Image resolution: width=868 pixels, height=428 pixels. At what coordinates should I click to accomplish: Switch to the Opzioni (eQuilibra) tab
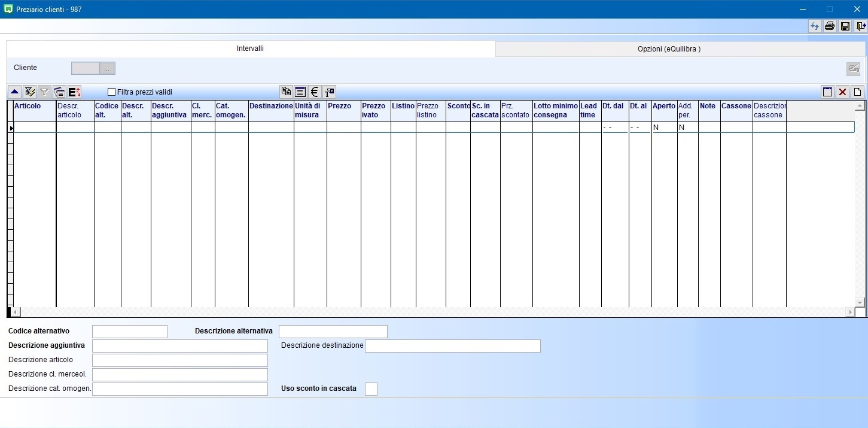pos(668,49)
